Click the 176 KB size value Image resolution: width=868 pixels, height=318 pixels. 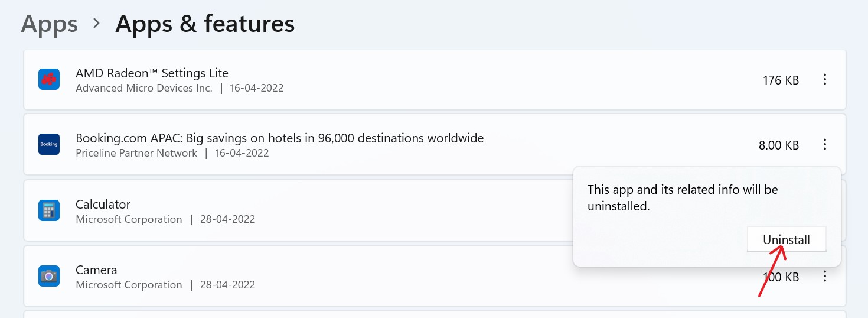pyautogui.click(x=781, y=80)
